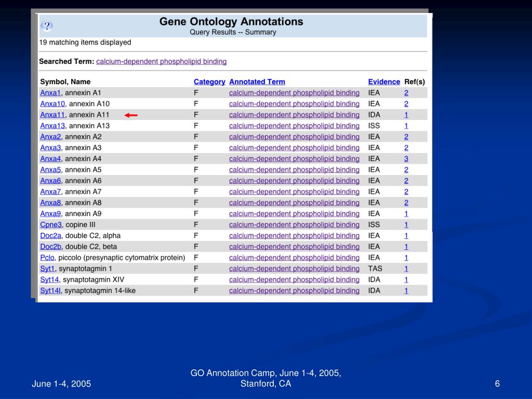Open the Anxa13 gene link

point(52,126)
